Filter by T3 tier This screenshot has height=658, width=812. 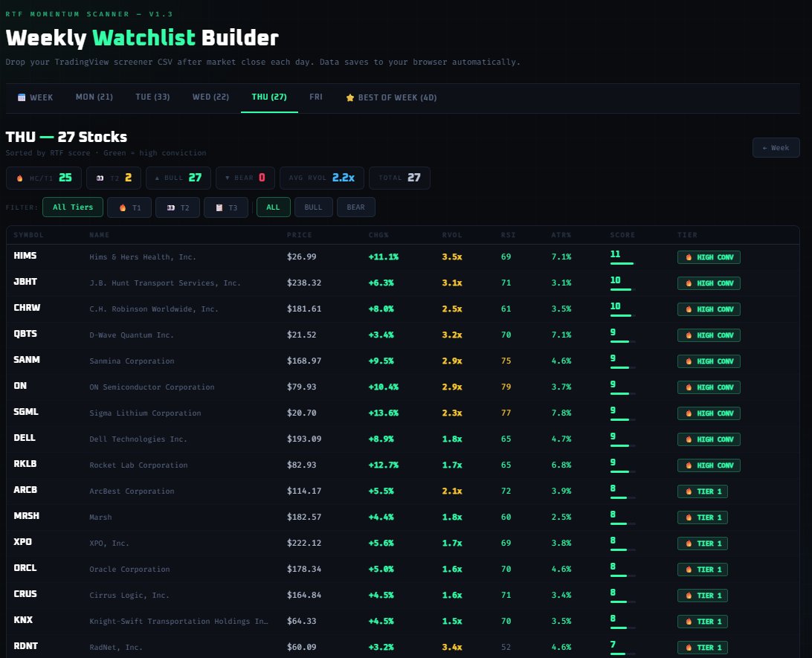coord(226,207)
